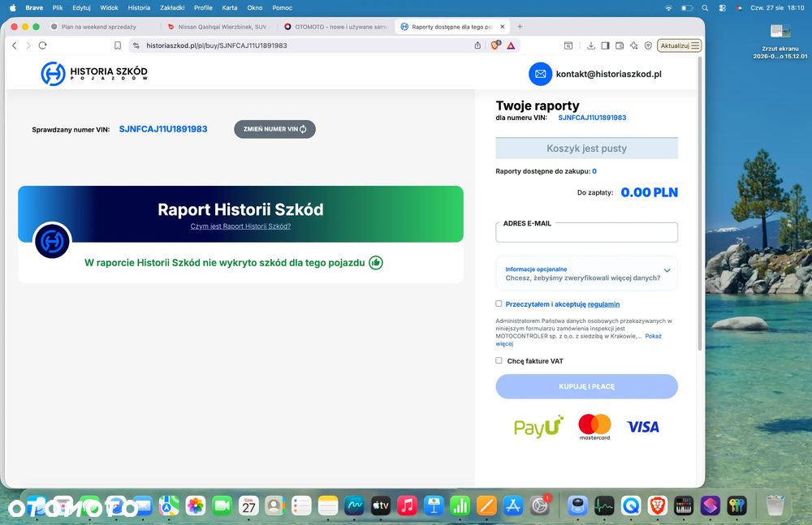Accept the regulamin checkbox
The image size is (812, 525).
pyautogui.click(x=499, y=303)
